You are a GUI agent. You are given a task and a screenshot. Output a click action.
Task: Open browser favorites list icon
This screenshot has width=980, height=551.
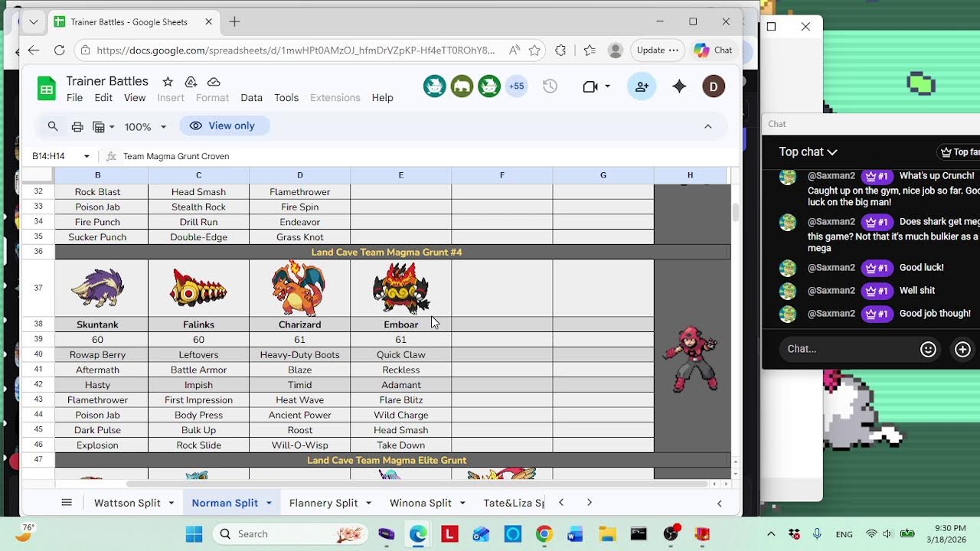click(589, 51)
